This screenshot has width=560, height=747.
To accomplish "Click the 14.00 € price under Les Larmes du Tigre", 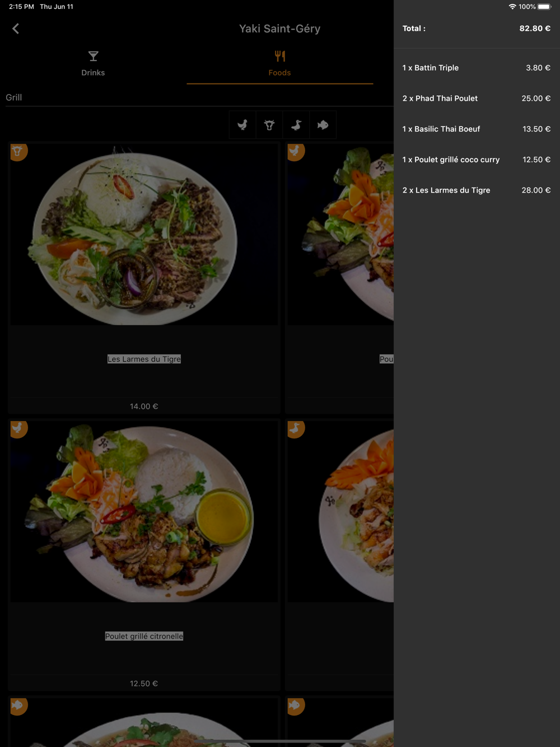I will click(x=144, y=407).
